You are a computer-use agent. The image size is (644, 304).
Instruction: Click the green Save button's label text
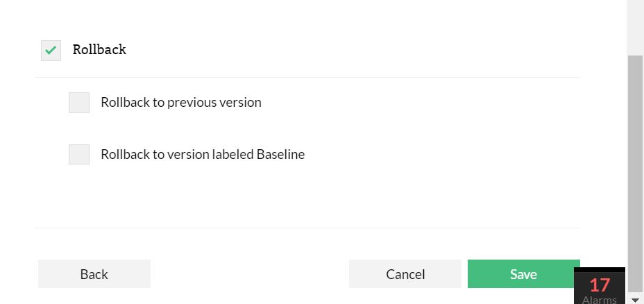tap(523, 274)
